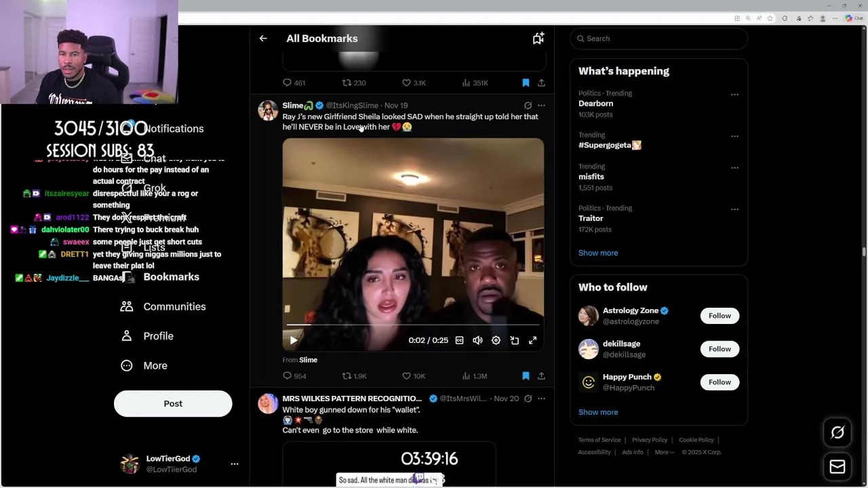The image size is (868, 488).
Task: Open the video settings gear
Action: click(x=496, y=340)
